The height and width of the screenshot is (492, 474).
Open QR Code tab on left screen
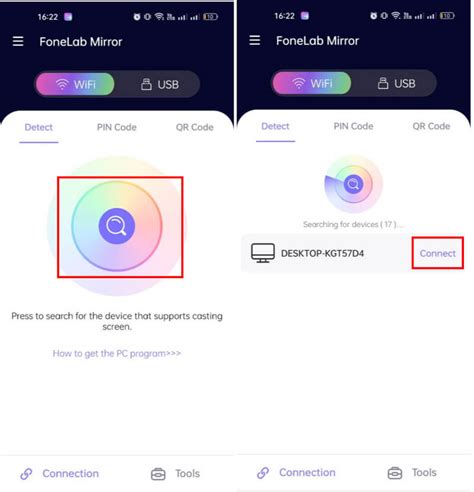click(x=195, y=127)
